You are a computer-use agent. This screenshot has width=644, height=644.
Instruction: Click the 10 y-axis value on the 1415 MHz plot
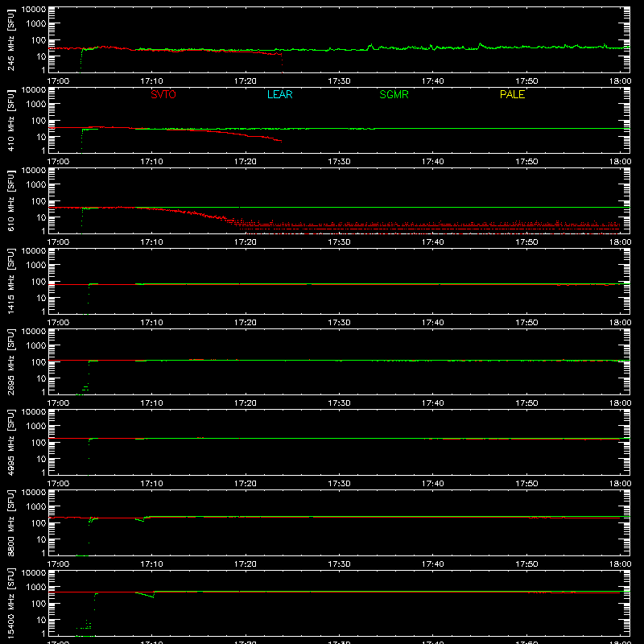coord(41,298)
